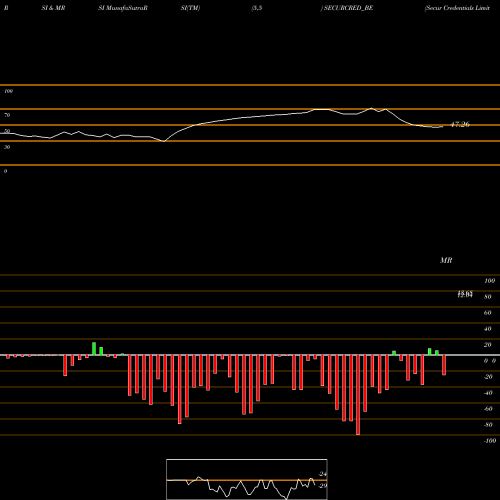Click the 80 label on MR axis
This screenshot has width=500, height=500.
[x=488, y=297]
